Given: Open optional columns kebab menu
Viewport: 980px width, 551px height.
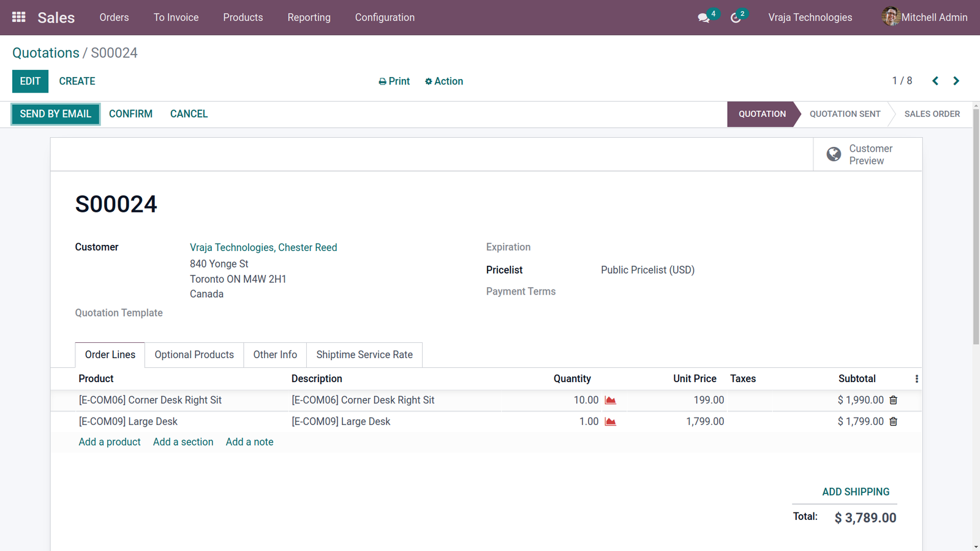Looking at the screenshot, I should tap(916, 379).
